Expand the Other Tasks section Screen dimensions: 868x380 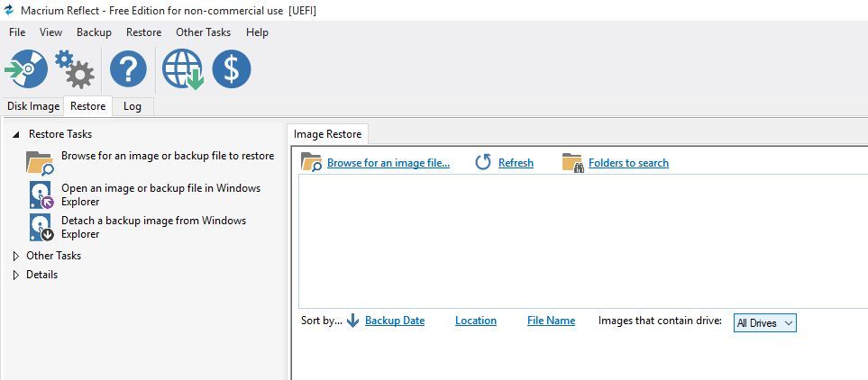16,256
